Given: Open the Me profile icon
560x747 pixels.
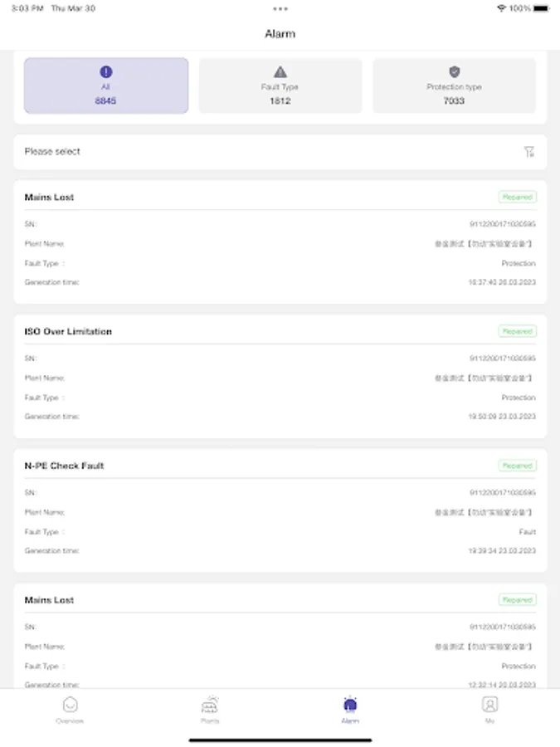Looking at the screenshot, I should pyautogui.click(x=490, y=706).
